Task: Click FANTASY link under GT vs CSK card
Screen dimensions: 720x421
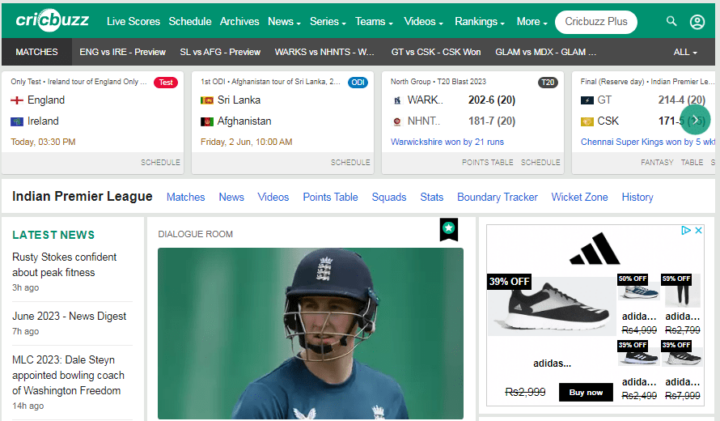Action: 657,162
